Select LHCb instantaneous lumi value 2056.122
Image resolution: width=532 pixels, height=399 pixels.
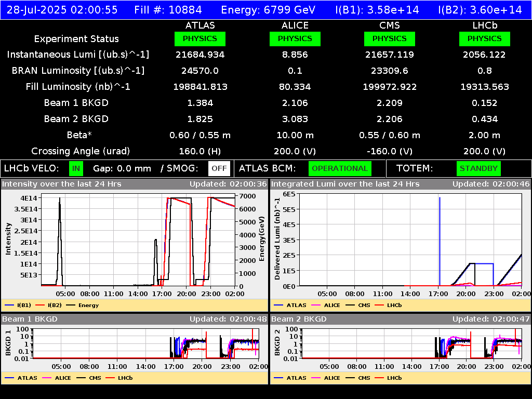tap(485, 55)
